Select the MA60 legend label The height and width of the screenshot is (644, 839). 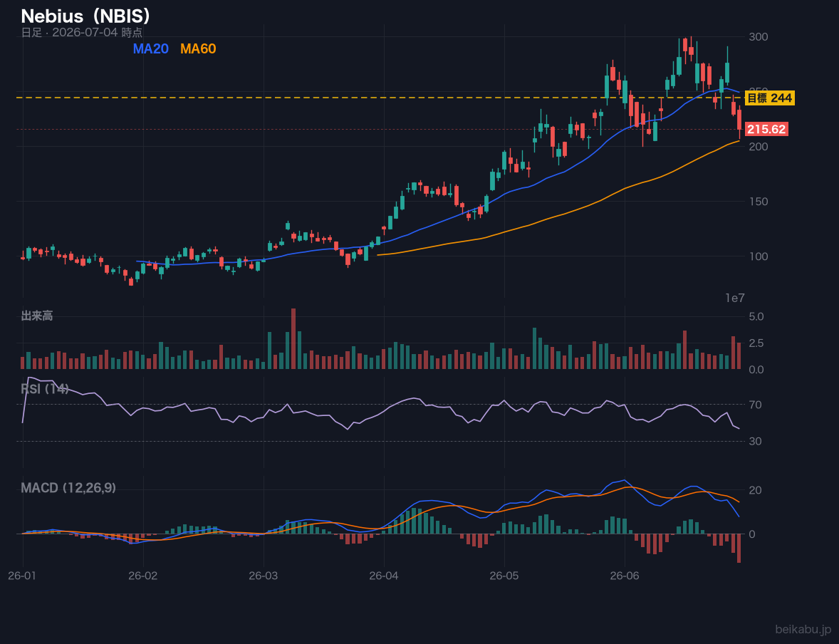[x=198, y=48]
